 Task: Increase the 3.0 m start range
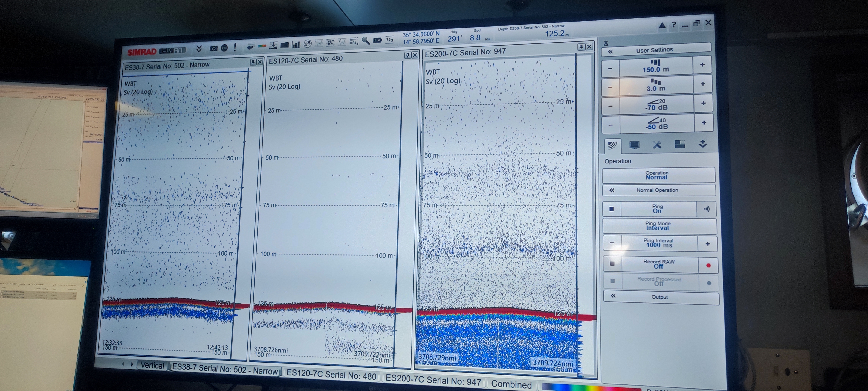703,84
